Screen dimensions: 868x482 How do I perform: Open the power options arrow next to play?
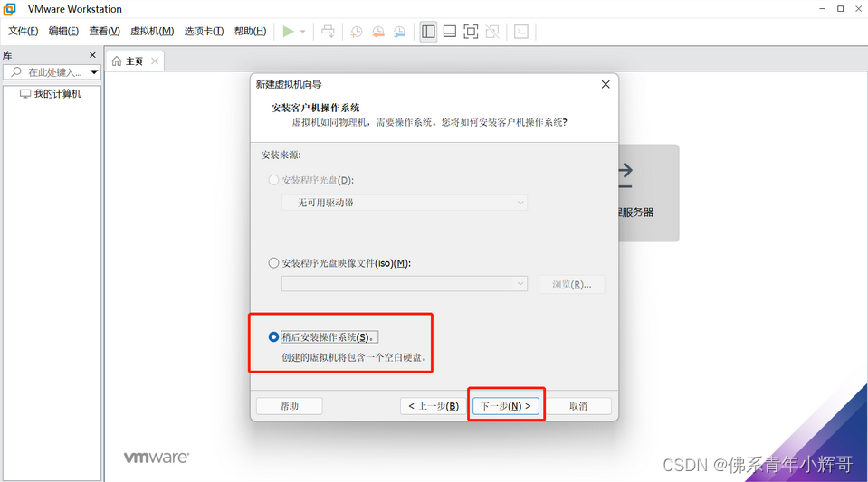(x=303, y=32)
